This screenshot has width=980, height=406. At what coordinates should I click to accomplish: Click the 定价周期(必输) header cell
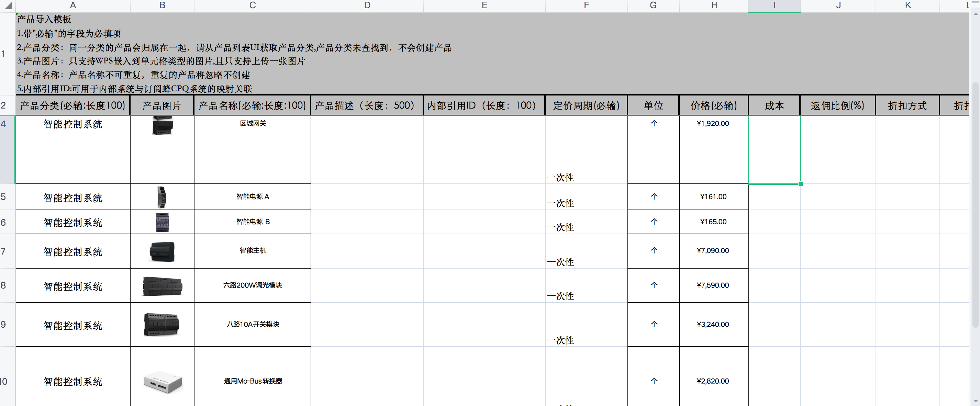(586, 106)
